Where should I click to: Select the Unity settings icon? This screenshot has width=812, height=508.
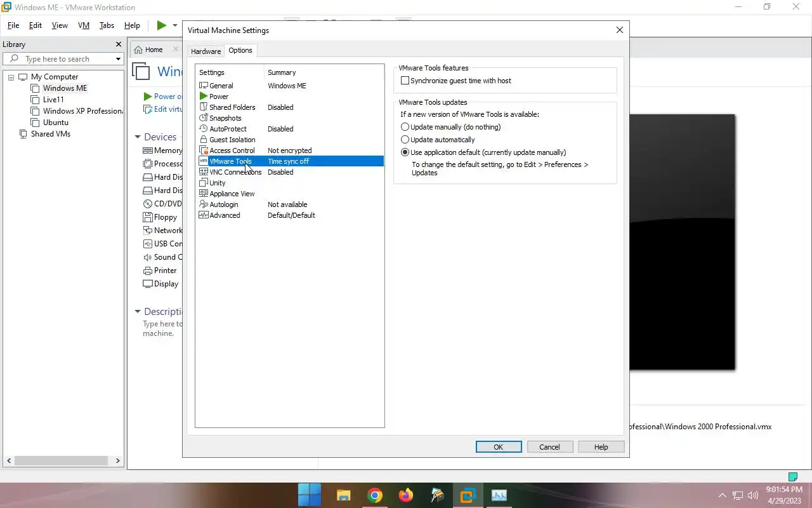pos(203,183)
